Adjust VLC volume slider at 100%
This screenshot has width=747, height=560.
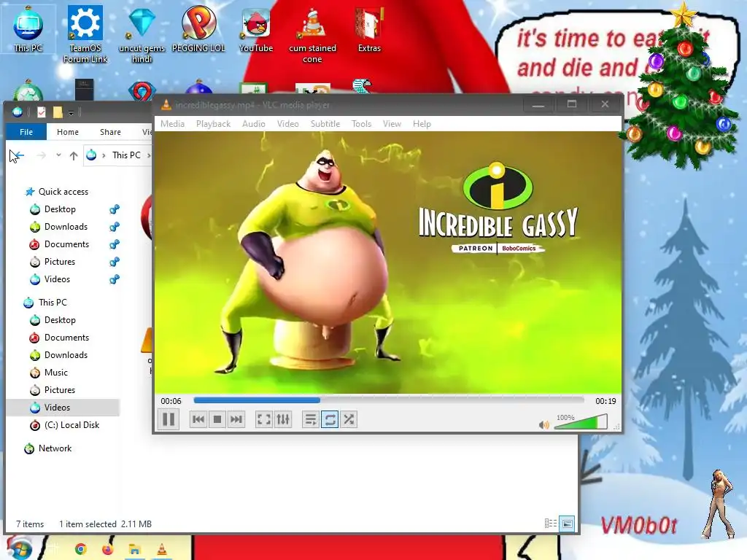point(581,422)
